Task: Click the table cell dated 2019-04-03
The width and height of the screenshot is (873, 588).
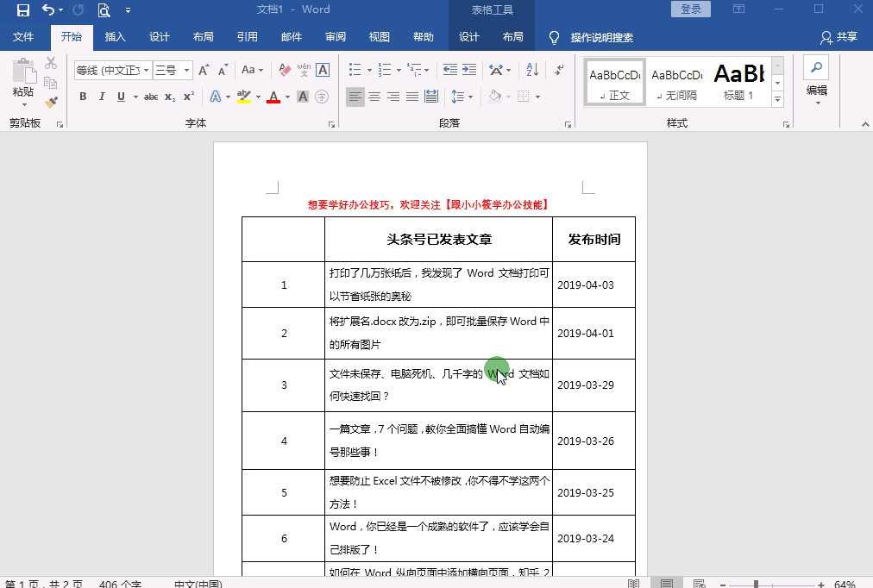Action: (594, 285)
